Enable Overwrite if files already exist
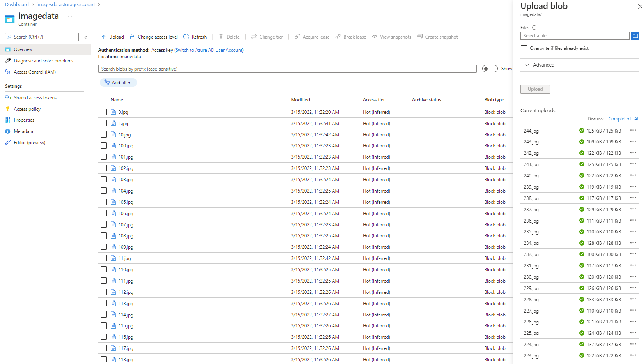The height and width of the screenshot is (364, 644). click(524, 48)
